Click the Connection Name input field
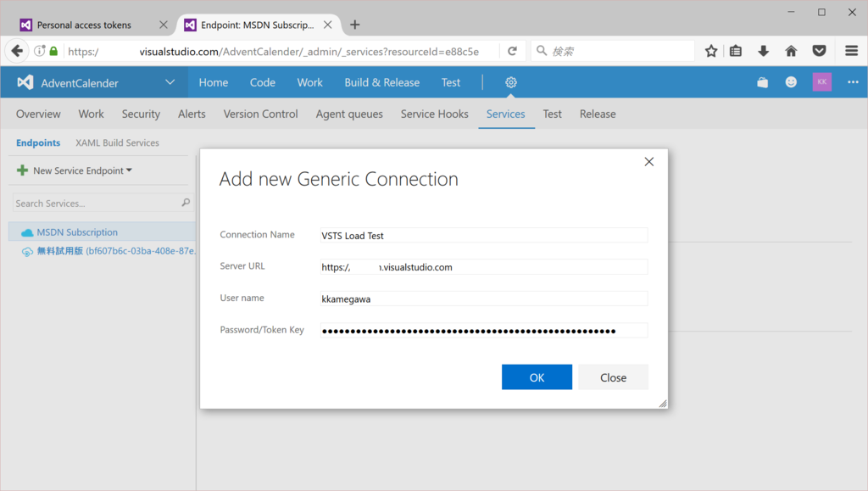 pos(483,235)
